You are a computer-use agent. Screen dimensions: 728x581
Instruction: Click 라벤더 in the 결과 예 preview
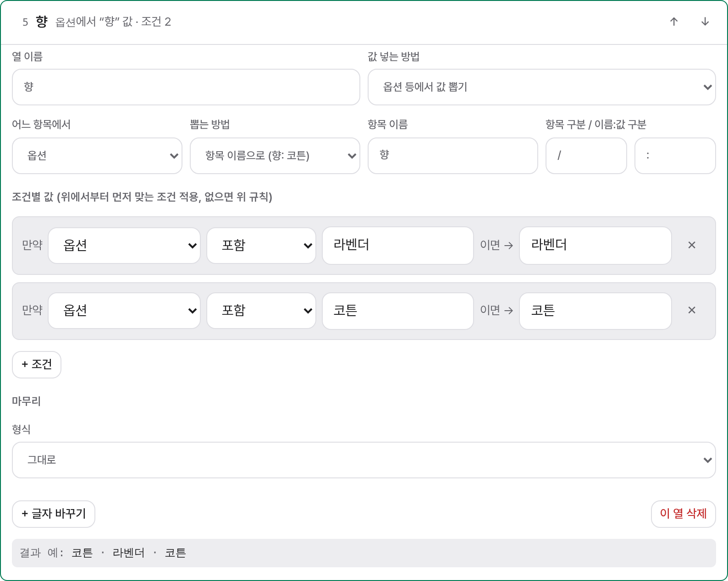(x=128, y=553)
